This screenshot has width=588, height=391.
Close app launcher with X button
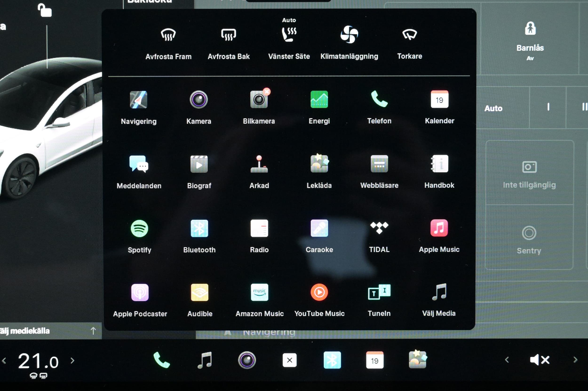290,360
